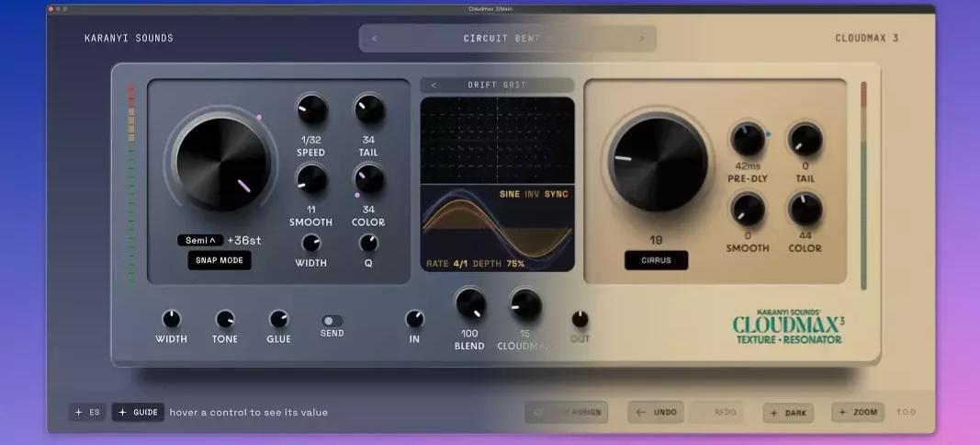Click the 1.0.0 version number

tap(906, 413)
